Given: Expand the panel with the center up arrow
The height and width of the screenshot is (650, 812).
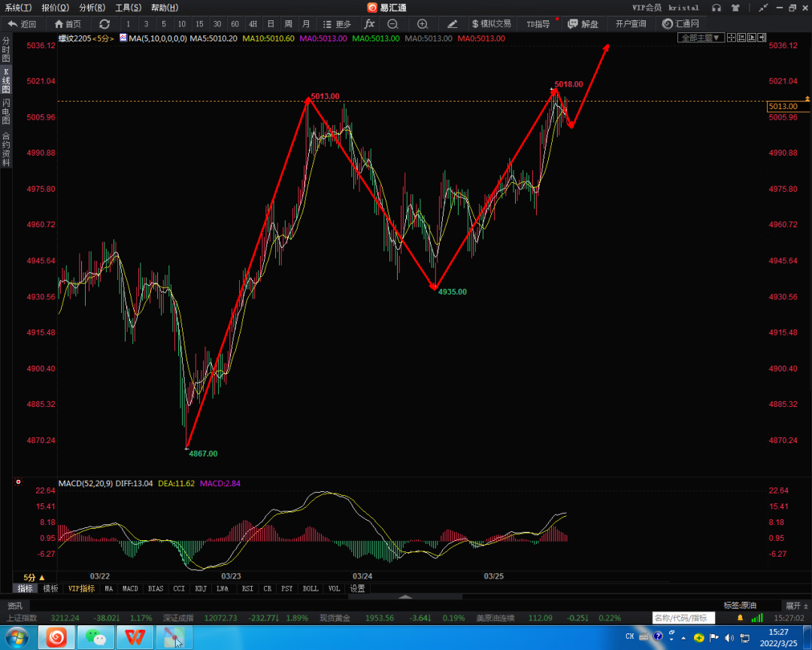Looking at the screenshot, I should tap(405, 597).
